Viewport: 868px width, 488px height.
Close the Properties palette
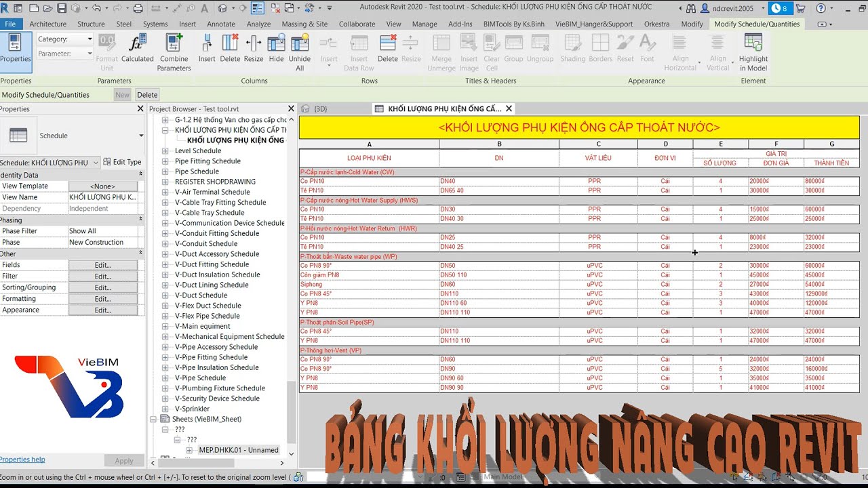[140, 108]
